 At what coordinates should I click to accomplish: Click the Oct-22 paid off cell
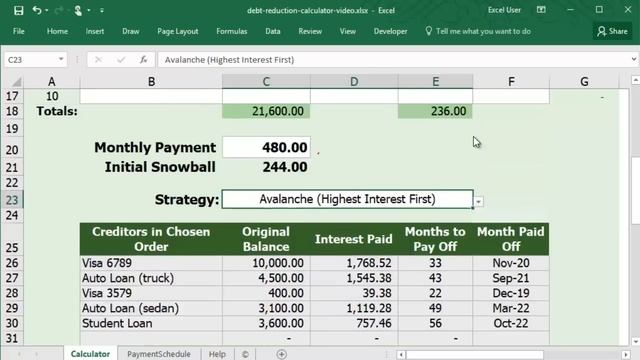(x=511, y=323)
